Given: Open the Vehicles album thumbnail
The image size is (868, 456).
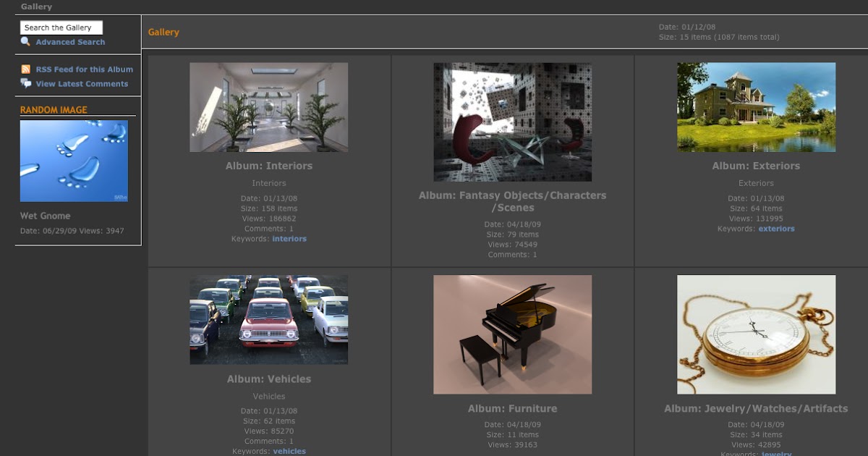Looking at the screenshot, I should [x=269, y=319].
